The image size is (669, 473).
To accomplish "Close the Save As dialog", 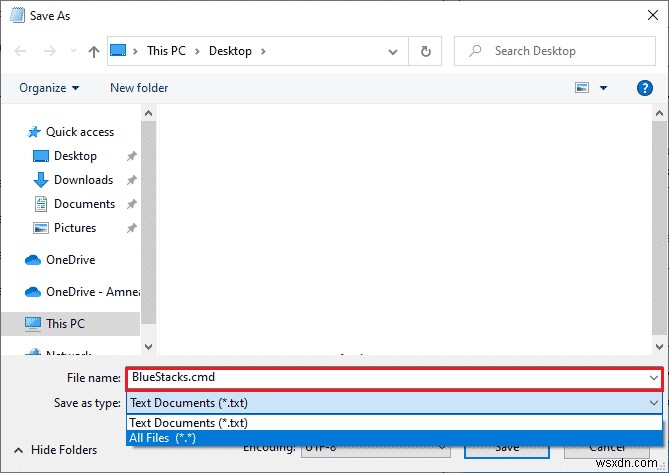I will coord(652,16).
